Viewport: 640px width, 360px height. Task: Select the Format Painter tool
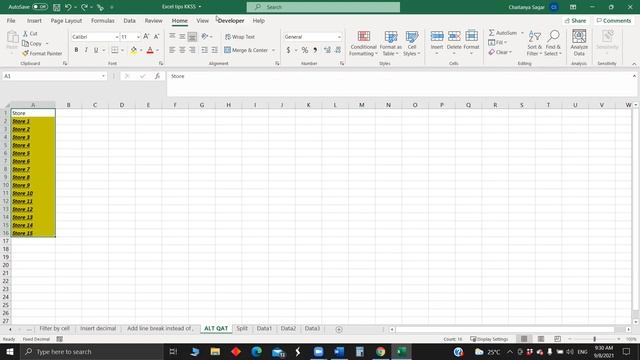pos(42,53)
